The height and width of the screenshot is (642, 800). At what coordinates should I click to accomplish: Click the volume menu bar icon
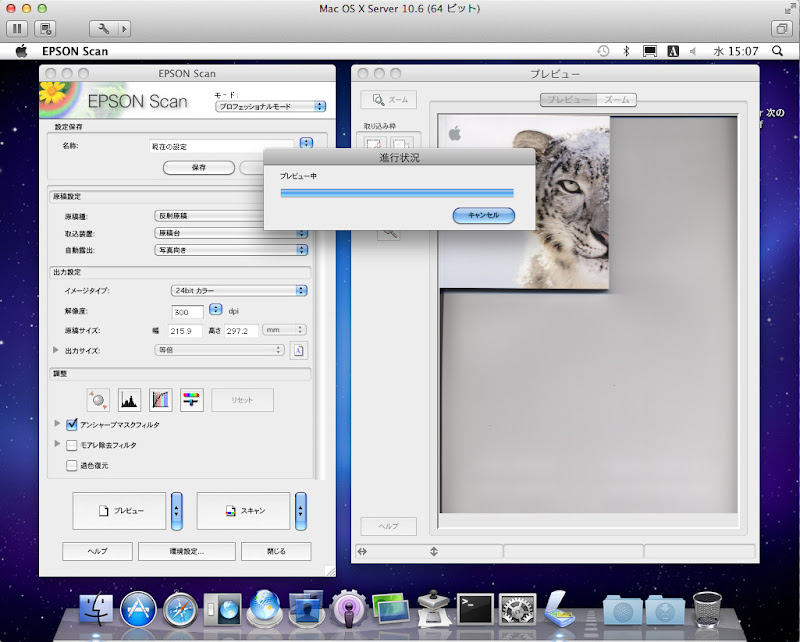(x=693, y=51)
